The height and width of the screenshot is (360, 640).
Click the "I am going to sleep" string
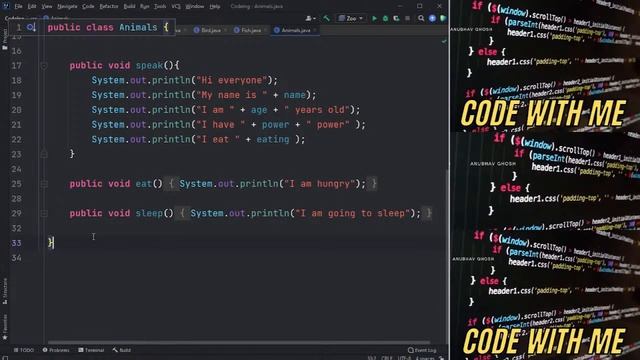click(353, 213)
